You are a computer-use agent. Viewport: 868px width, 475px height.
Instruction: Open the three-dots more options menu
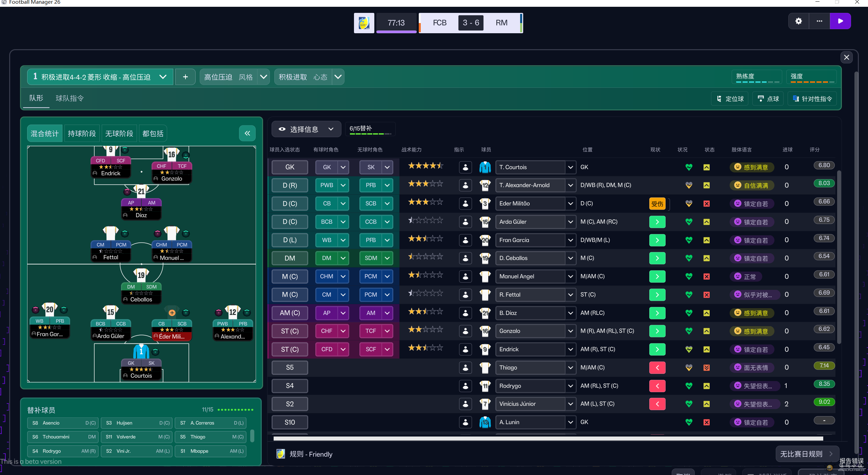tap(819, 21)
